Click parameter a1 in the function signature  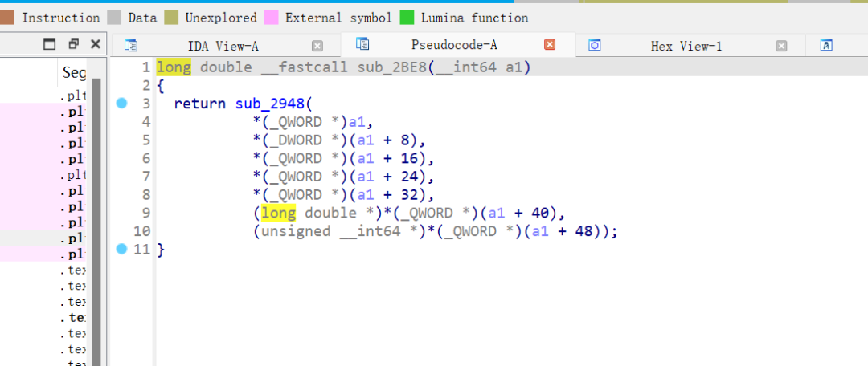(514, 67)
